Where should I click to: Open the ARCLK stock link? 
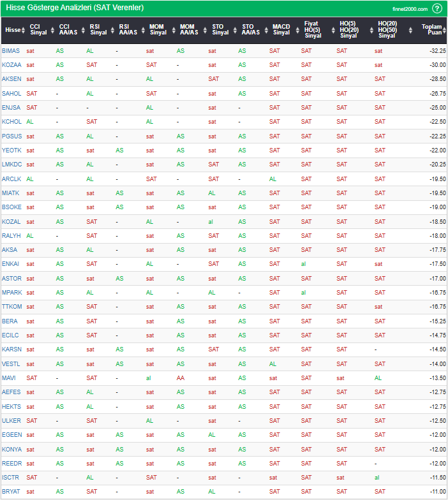coord(11,179)
